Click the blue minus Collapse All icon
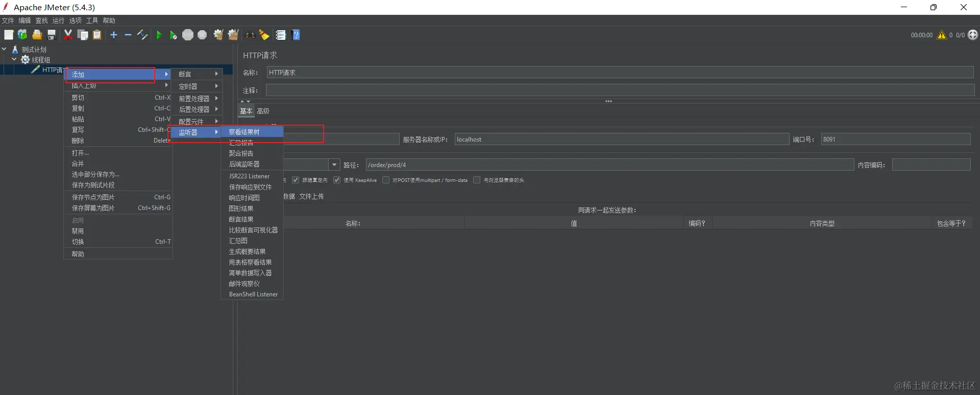The image size is (980, 395). pos(128,35)
